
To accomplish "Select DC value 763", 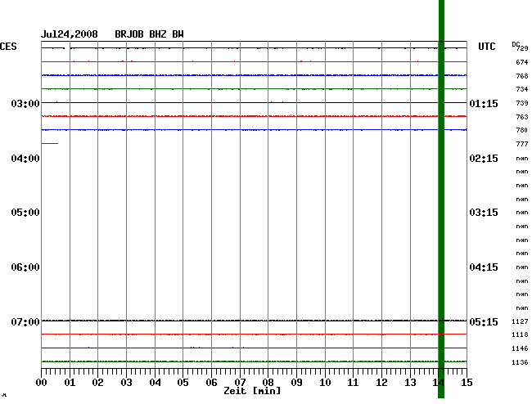I will [522, 117].
